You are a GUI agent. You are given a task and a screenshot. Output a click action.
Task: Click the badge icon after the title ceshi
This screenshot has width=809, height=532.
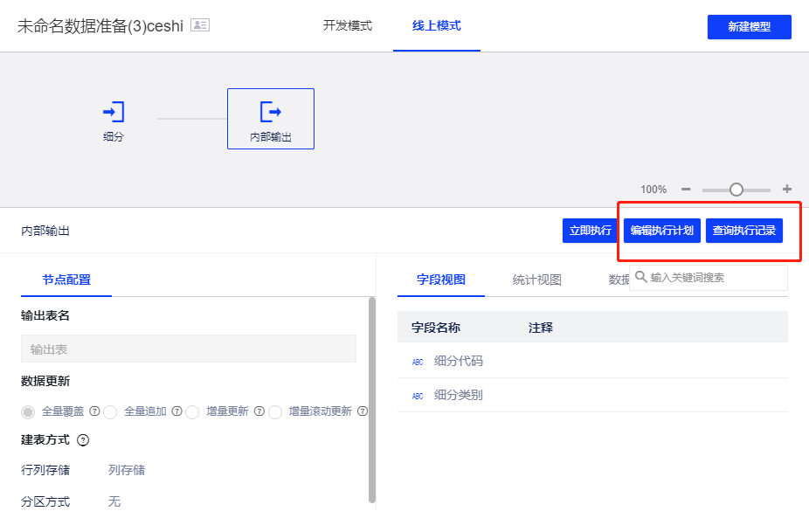point(200,26)
